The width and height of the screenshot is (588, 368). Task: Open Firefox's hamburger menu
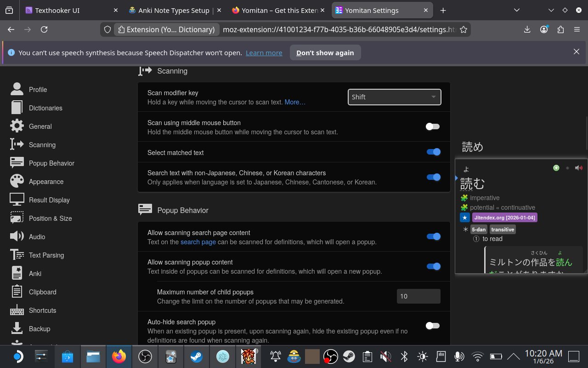(577, 29)
